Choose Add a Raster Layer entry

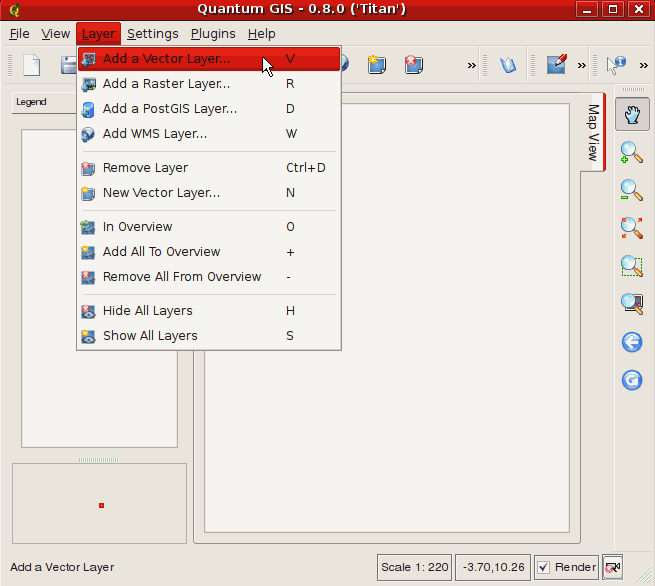209,84
